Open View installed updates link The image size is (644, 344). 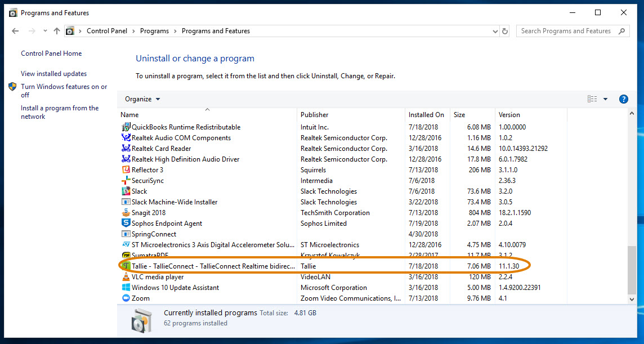coord(54,74)
